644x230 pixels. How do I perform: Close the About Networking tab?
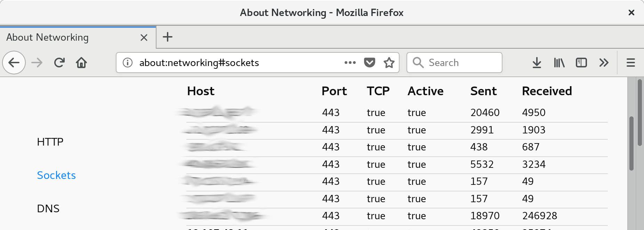click(144, 38)
